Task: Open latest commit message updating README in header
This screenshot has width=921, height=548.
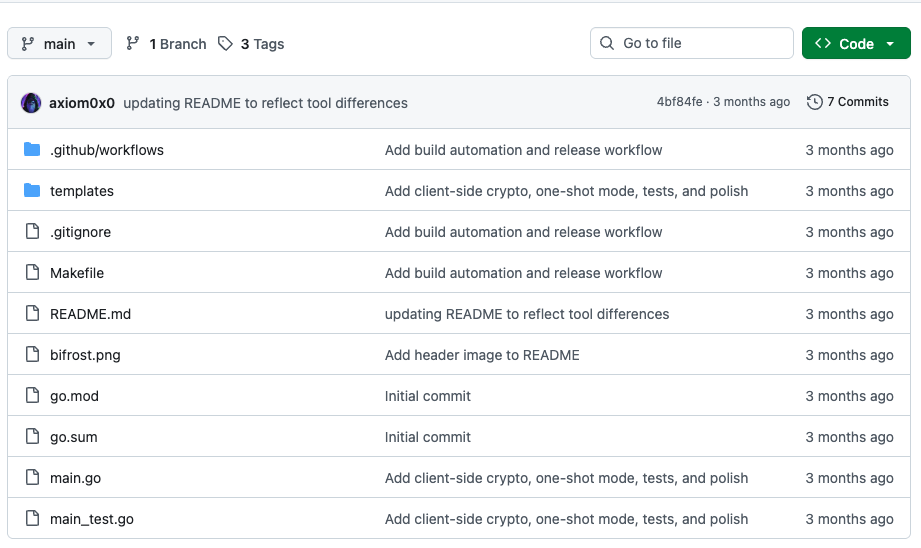Action: 265,103
